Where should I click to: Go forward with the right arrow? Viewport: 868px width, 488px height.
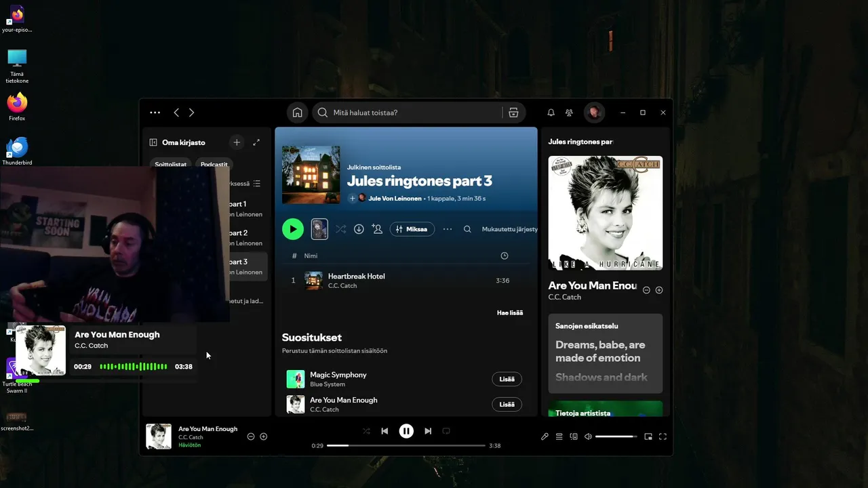(191, 113)
